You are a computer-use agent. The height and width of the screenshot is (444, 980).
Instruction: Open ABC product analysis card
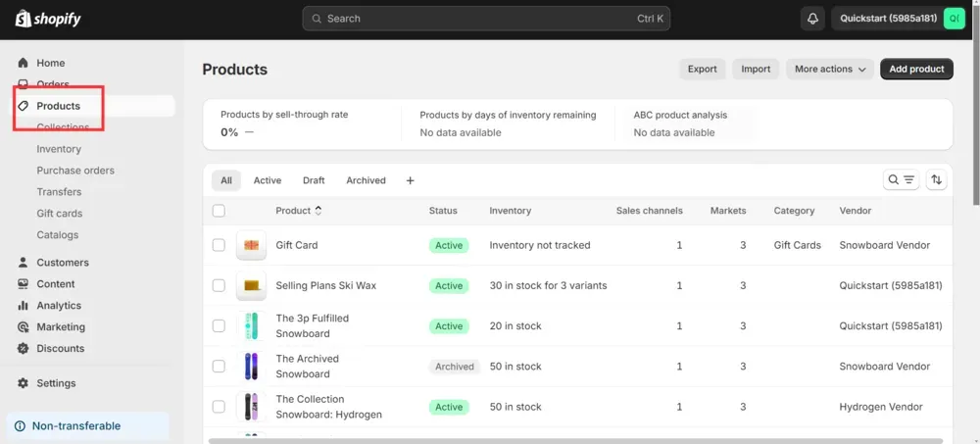pos(681,123)
